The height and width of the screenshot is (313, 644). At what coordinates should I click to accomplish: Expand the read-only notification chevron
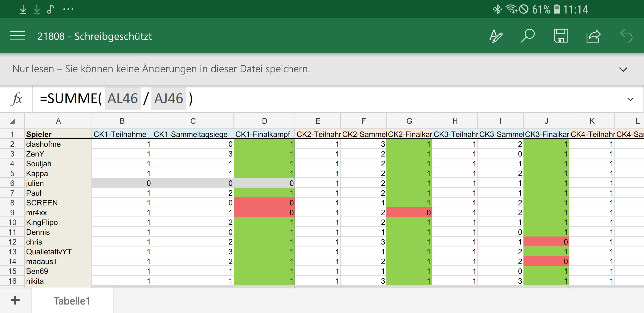(x=623, y=69)
